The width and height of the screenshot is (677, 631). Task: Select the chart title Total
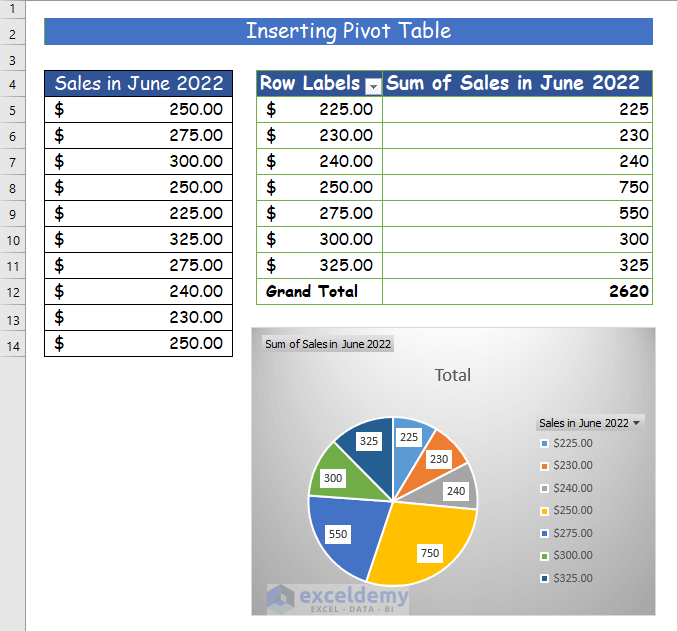click(452, 375)
